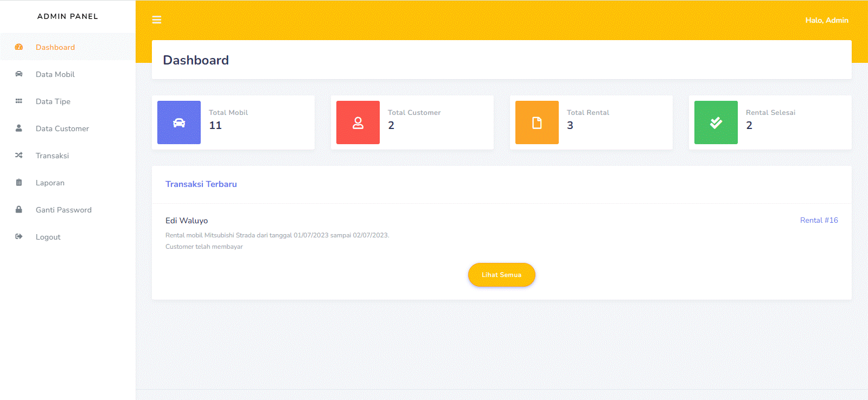868x400 pixels.
Task: Click the person icon beside Data Customer
Action: tap(19, 128)
